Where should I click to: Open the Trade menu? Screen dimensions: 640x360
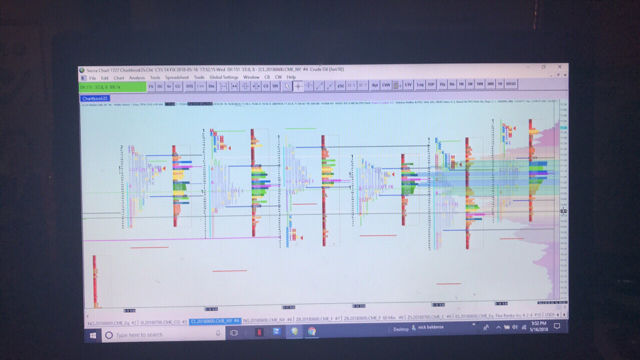199,77
